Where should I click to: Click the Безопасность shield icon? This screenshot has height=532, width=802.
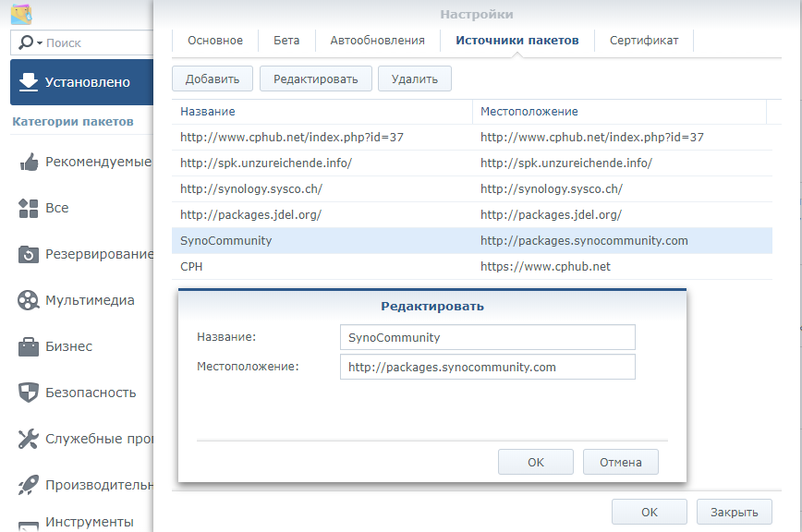[x=28, y=393]
